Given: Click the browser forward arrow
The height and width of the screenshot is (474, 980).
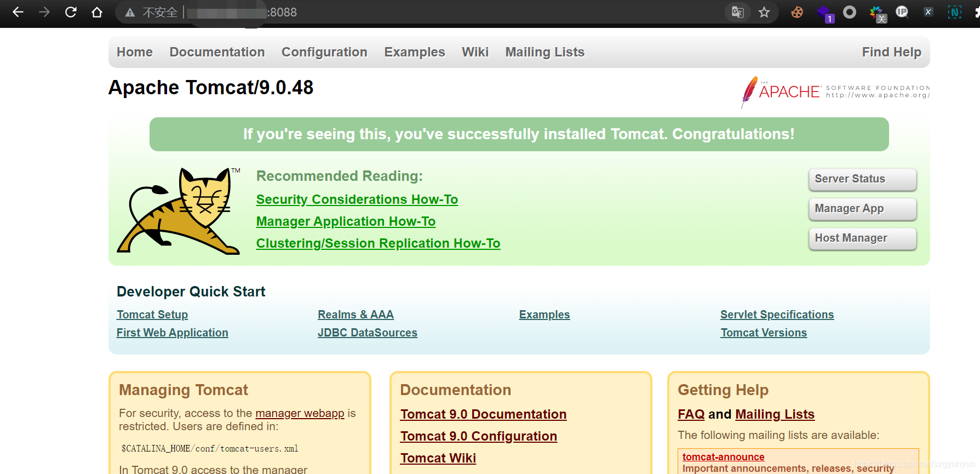Looking at the screenshot, I should click(x=44, y=12).
